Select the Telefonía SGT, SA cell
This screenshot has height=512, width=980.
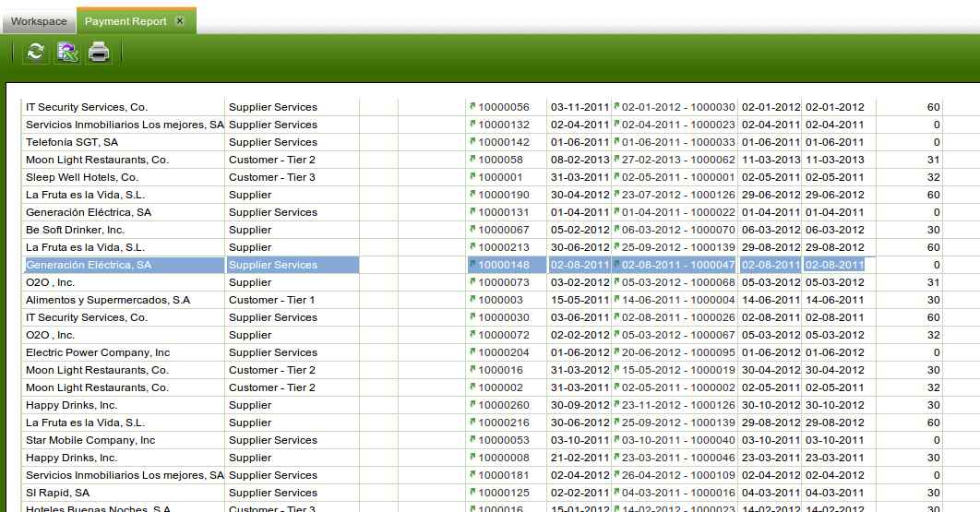(123, 142)
